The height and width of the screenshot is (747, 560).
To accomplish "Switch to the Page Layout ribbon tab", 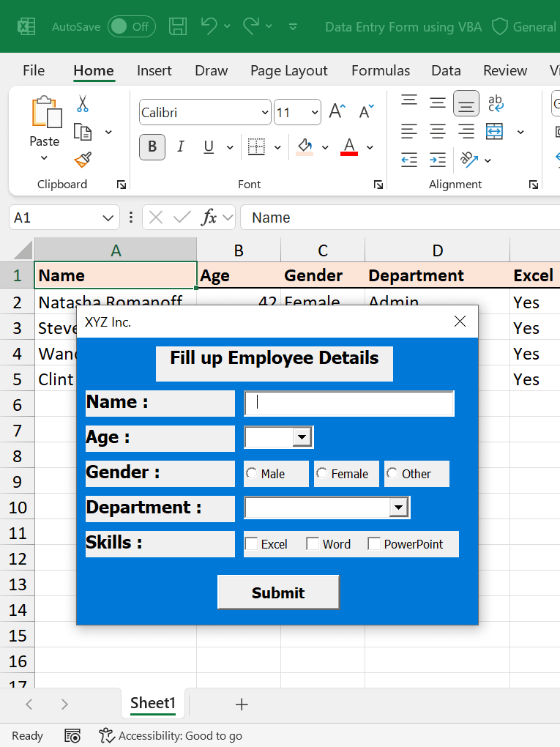I will click(x=288, y=70).
